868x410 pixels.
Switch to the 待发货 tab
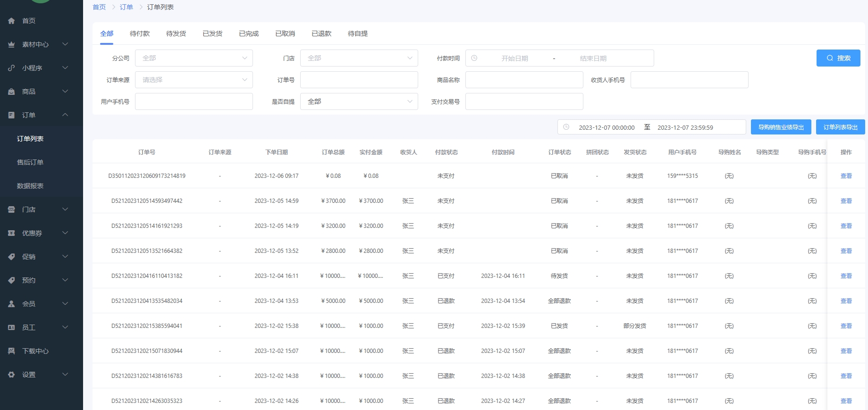coord(176,33)
